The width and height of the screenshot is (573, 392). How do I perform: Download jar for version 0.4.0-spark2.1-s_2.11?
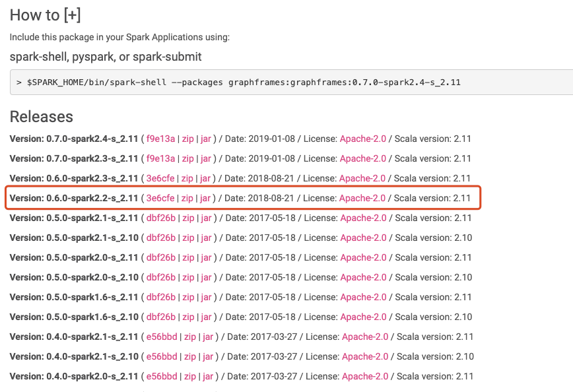pyautogui.click(x=208, y=337)
